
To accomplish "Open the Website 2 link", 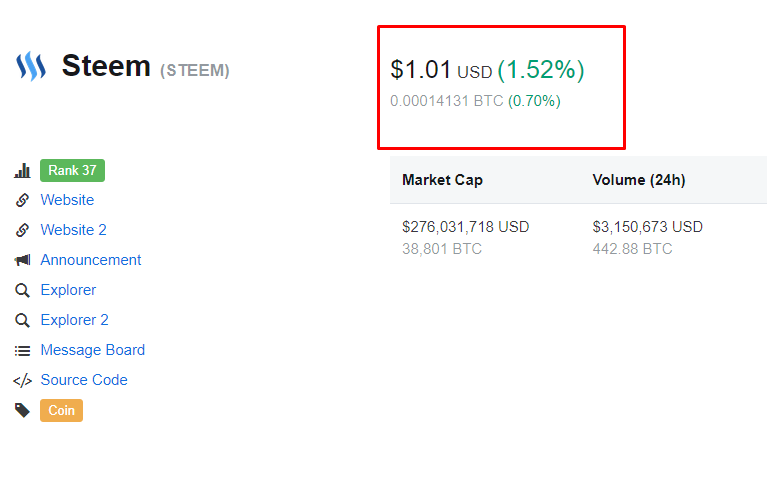I will (x=73, y=230).
